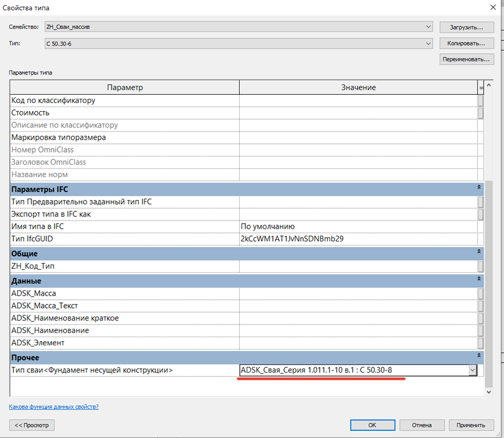504x438 pixels.
Task: Click the Имя типа в IFC label
Action: (38, 227)
